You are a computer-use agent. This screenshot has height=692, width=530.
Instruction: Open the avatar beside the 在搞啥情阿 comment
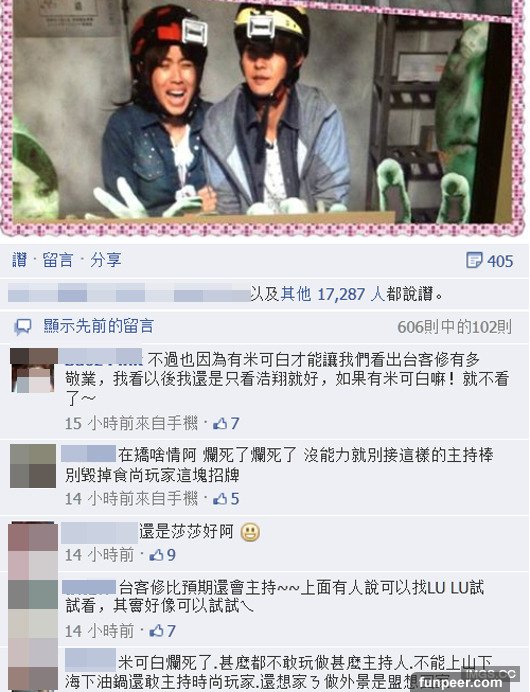33,466
